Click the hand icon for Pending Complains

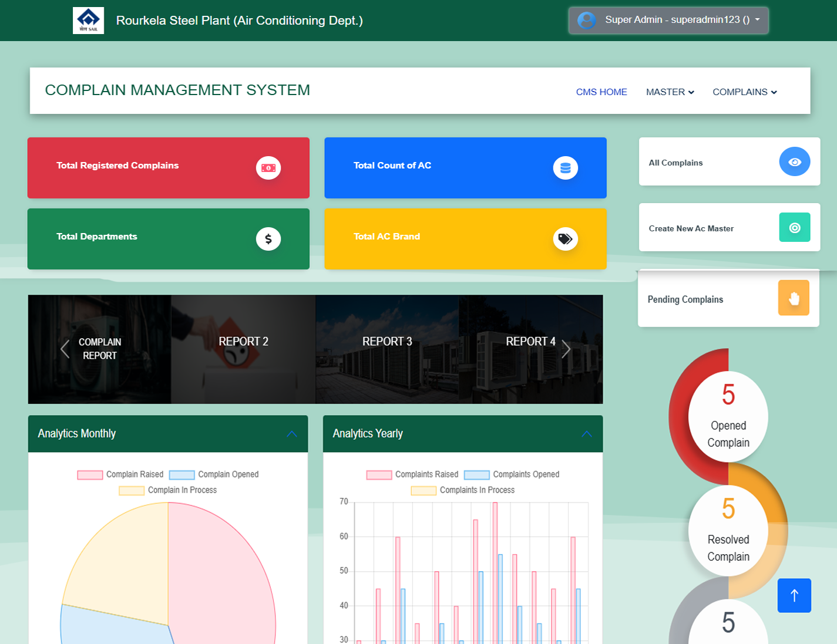794,298
